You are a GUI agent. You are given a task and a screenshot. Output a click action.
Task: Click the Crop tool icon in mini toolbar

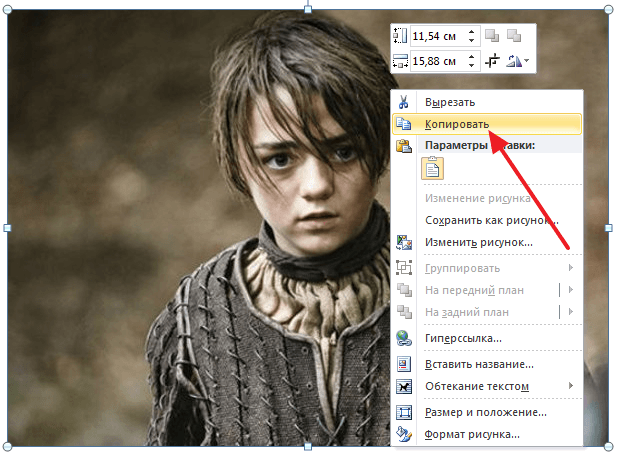[x=492, y=62]
